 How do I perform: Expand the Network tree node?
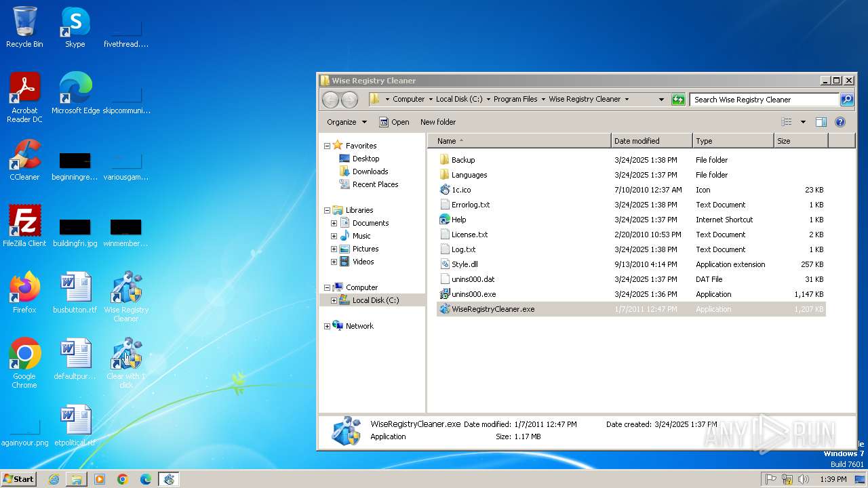327,326
